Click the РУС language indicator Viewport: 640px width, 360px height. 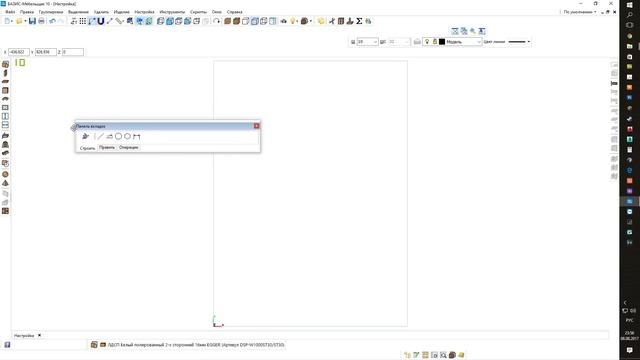[x=629, y=320]
